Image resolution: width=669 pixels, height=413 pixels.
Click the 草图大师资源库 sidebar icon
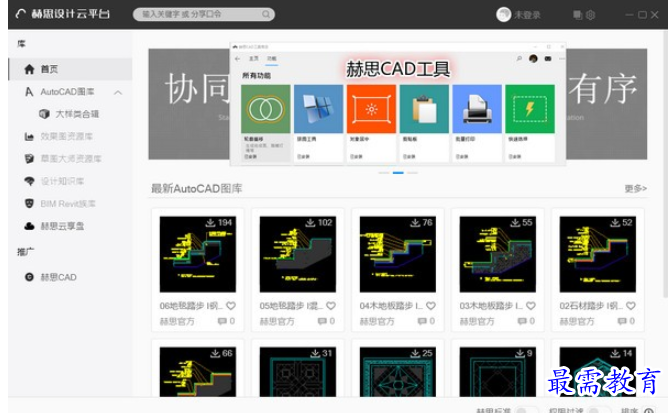(29, 159)
